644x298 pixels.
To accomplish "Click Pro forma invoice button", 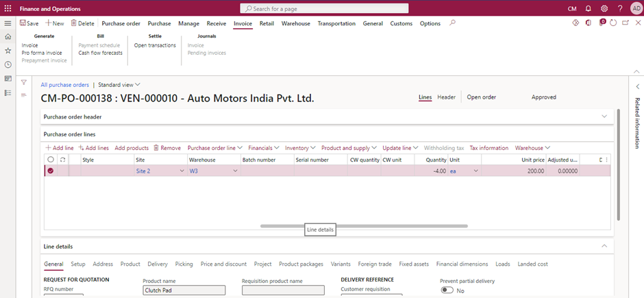I will pos(42,53).
